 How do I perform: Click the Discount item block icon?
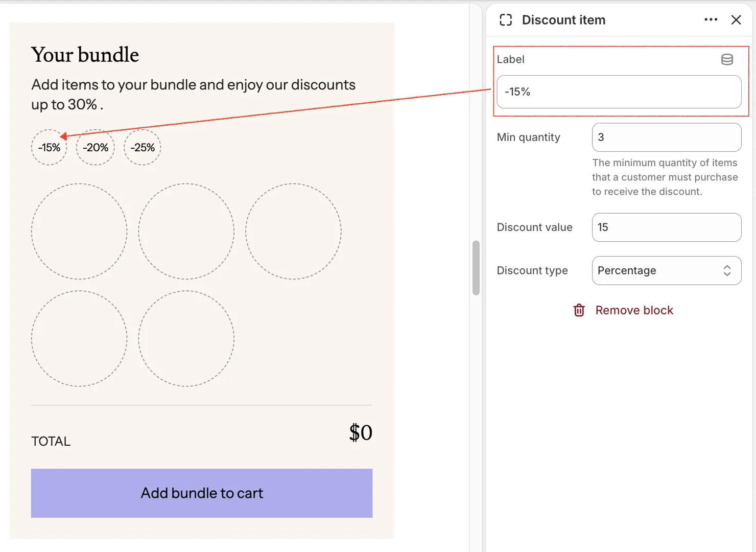tap(506, 20)
